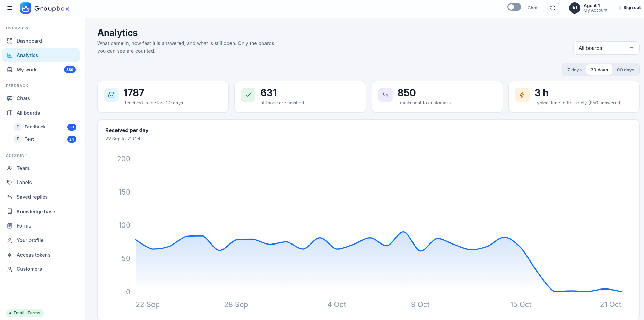Click the Saved replies arrow icon

(x=10, y=197)
